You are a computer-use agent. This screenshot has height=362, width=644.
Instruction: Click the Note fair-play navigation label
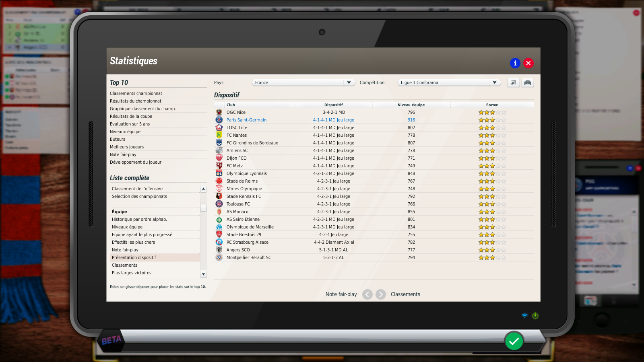341,294
